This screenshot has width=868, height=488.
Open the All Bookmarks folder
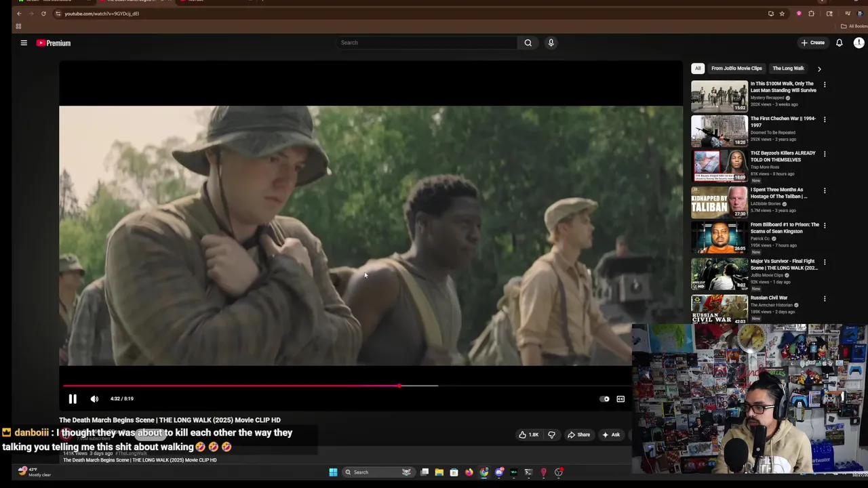(x=853, y=26)
